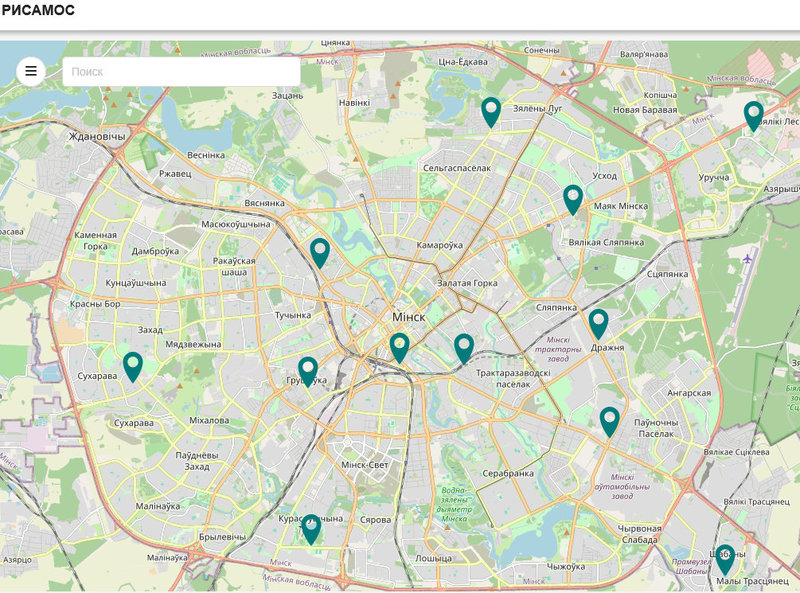Open the marker near Малы Трасцянец
800x593 pixels.
click(x=724, y=558)
